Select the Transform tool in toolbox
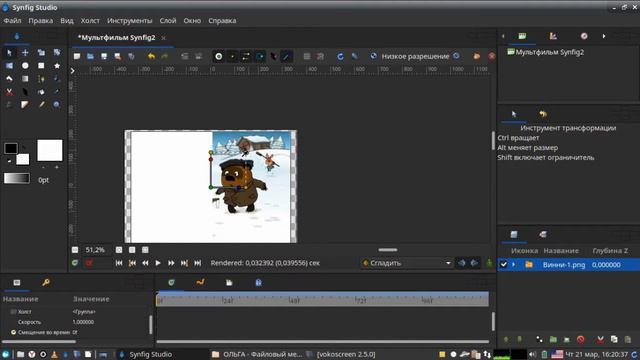Image resolution: width=640 pixels, height=360 pixels. (9, 53)
